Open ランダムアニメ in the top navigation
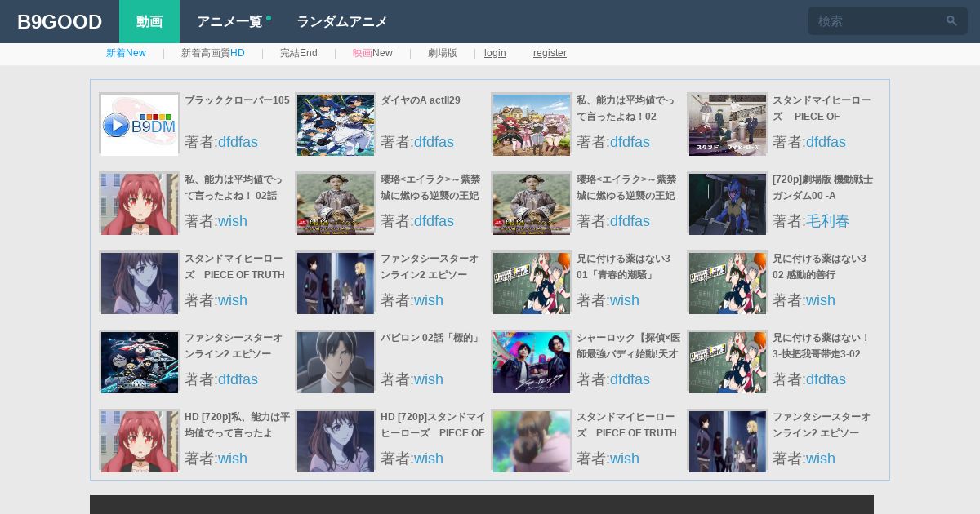This screenshot has height=514, width=980. [341, 21]
